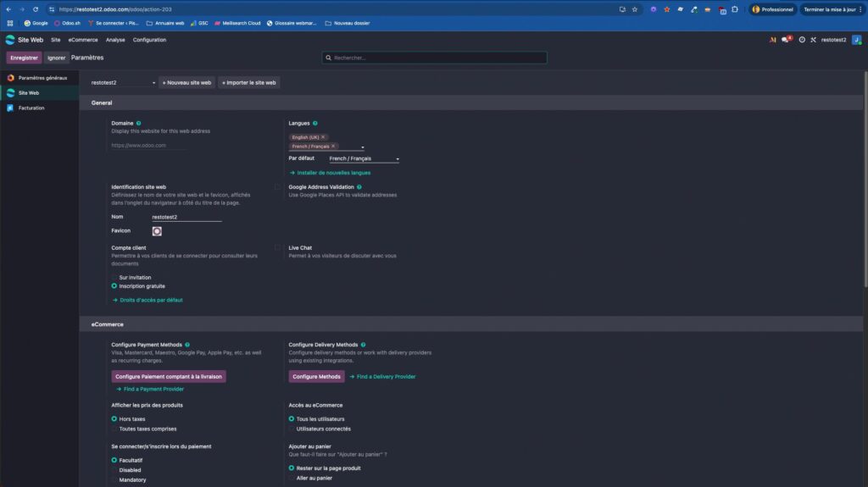Image resolution: width=868 pixels, height=487 pixels.
Task: Open the Site menu
Action: (55, 40)
